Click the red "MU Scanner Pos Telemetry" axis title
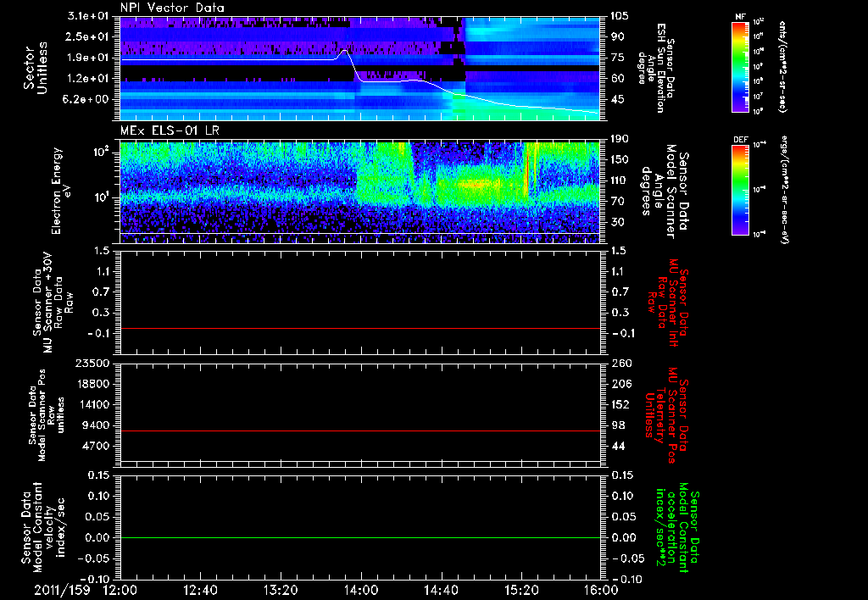This screenshot has height=600, width=868. [667, 415]
